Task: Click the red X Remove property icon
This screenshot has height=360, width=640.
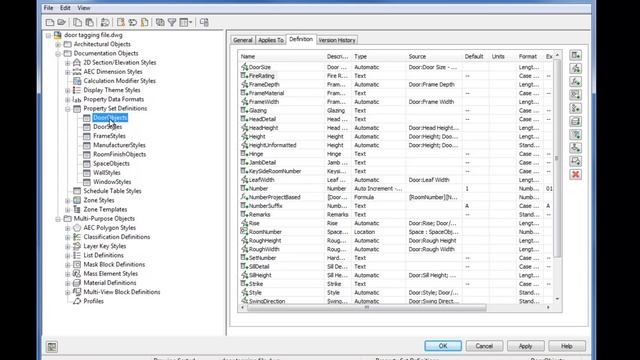Action: pyautogui.click(x=576, y=175)
